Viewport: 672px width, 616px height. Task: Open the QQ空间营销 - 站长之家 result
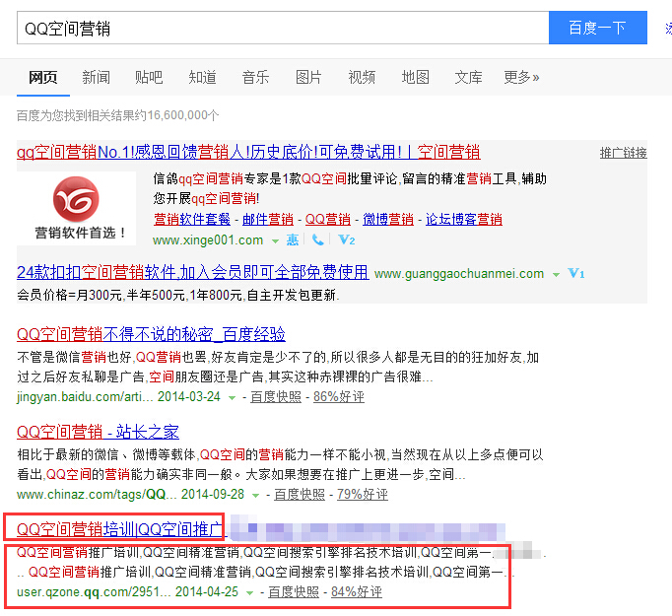[98, 432]
